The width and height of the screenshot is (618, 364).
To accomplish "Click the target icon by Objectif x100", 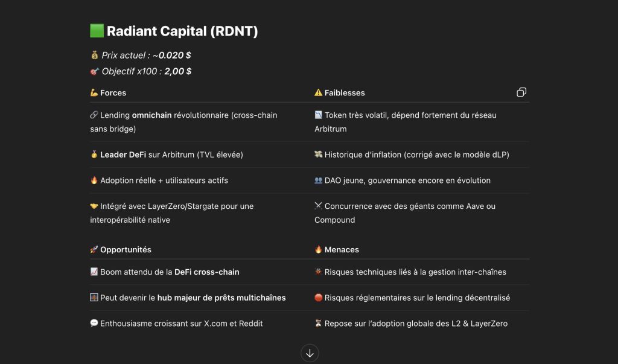I will click(94, 71).
